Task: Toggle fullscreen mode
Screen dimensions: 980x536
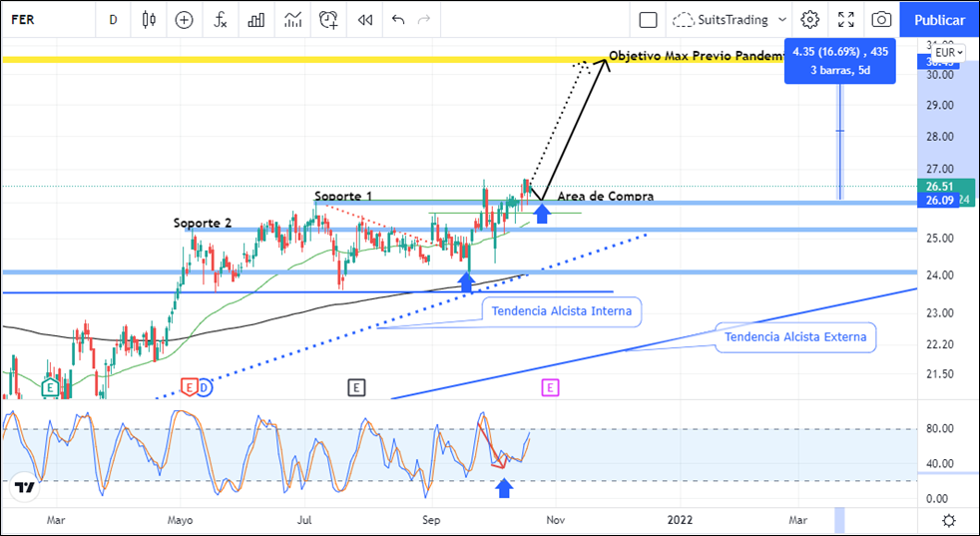Action: [x=846, y=19]
